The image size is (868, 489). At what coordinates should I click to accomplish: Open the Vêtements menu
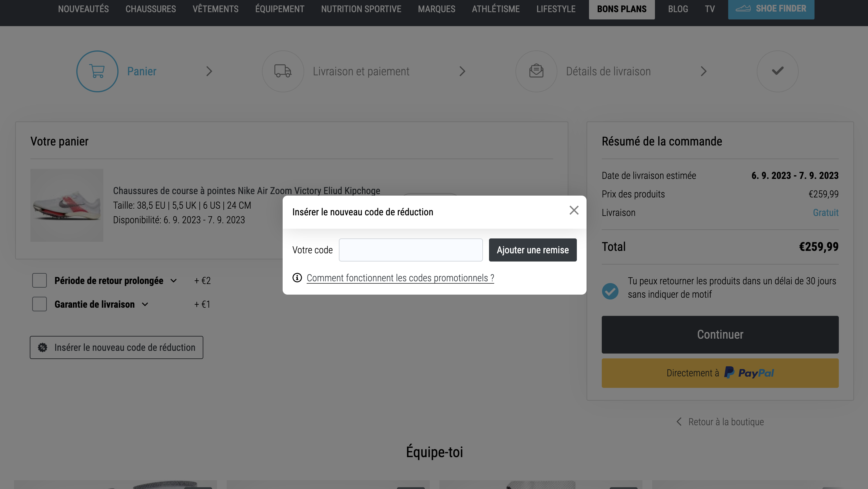pyautogui.click(x=215, y=9)
